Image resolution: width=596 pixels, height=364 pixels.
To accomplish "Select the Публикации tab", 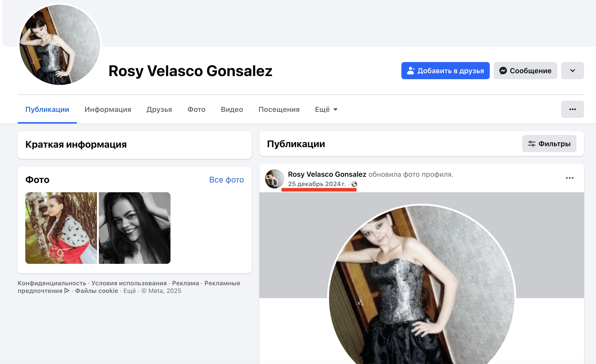I will coord(47,109).
